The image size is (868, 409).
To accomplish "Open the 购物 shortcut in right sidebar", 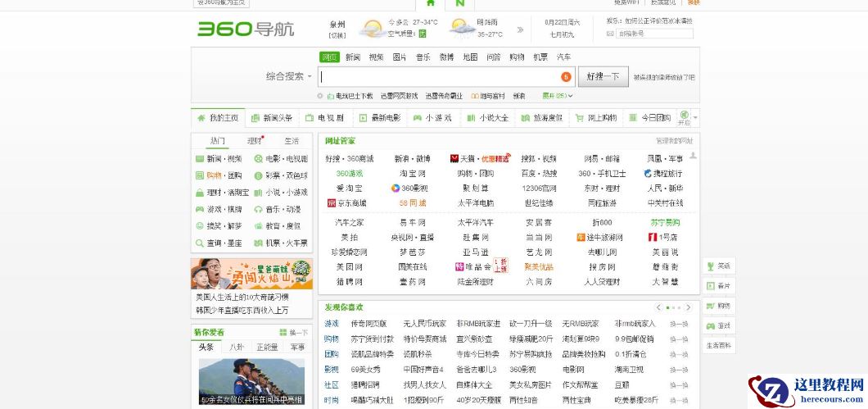I will (719, 306).
